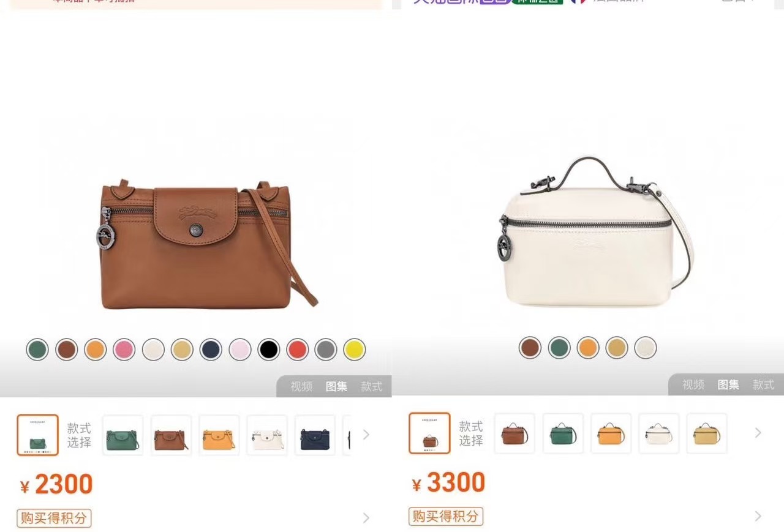Open 购买得积分 details arrow under ¥2300 price
Viewport: 784px width, 532px height.
(x=366, y=518)
